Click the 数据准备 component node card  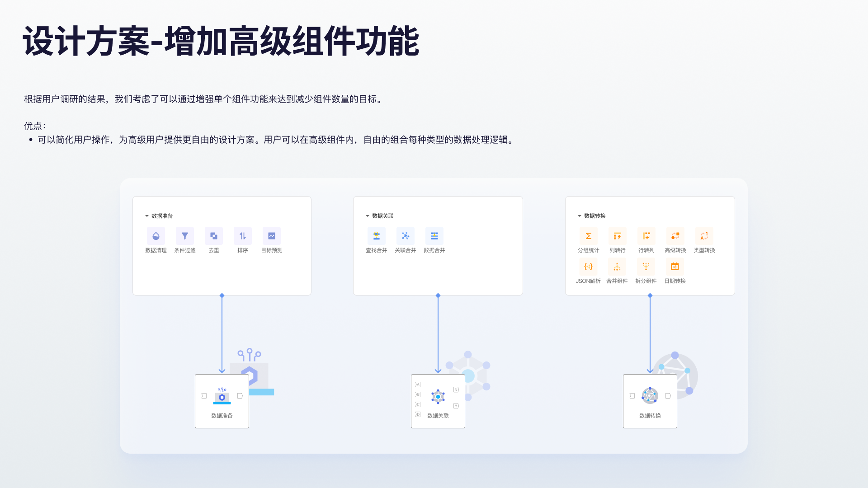(x=222, y=401)
